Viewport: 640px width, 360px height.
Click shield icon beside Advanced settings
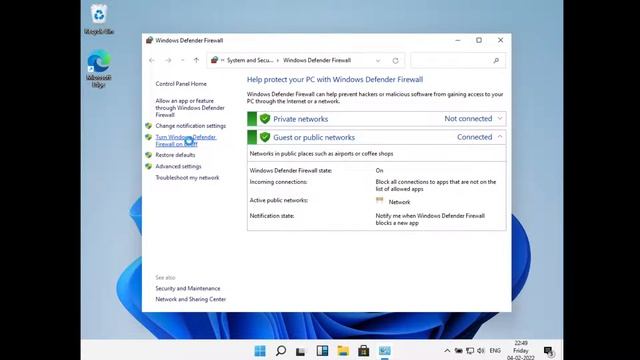(x=149, y=167)
